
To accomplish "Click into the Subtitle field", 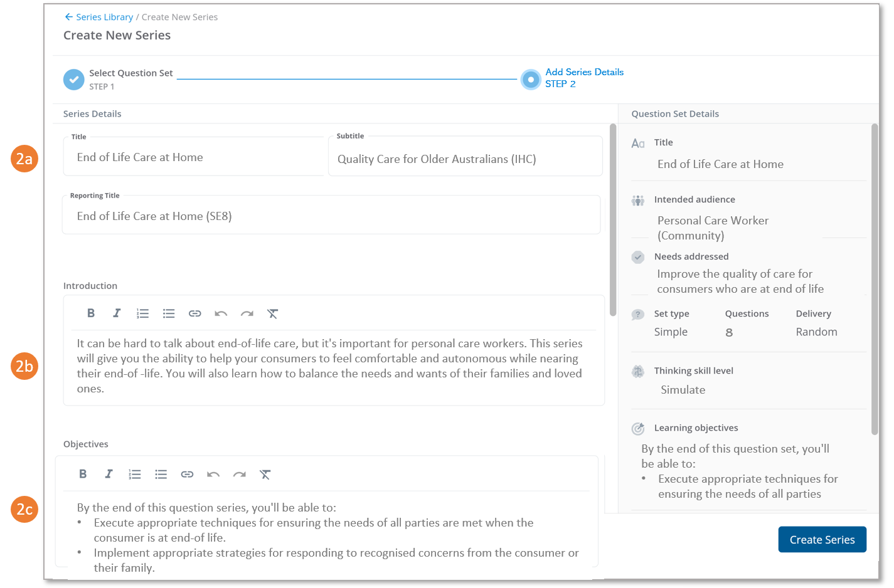I will 464,159.
